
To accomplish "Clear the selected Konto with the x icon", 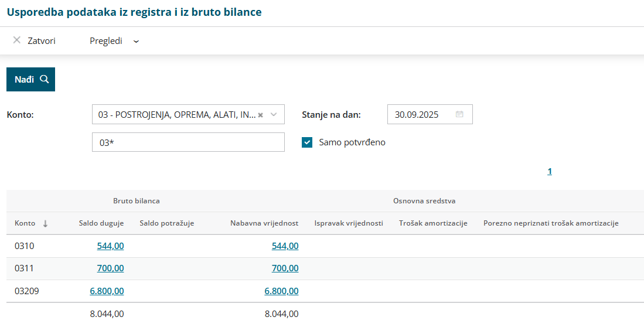I will point(261,115).
